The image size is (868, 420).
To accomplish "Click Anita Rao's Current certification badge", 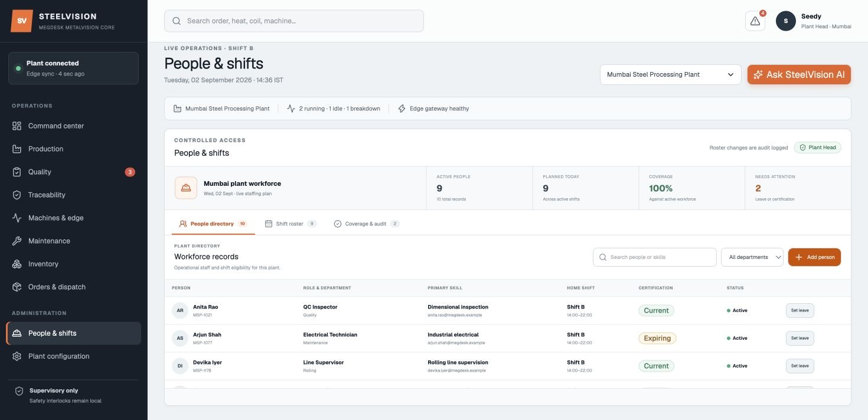I will coord(656,311).
